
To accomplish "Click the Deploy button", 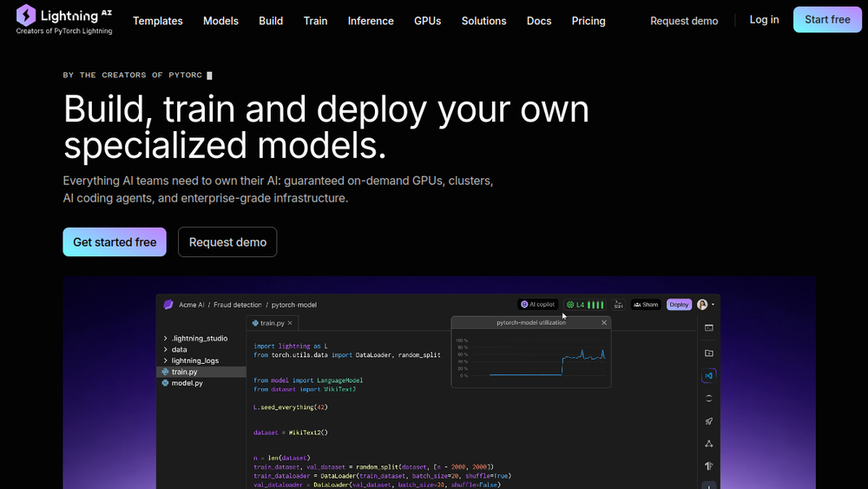I will tap(680, 305).
